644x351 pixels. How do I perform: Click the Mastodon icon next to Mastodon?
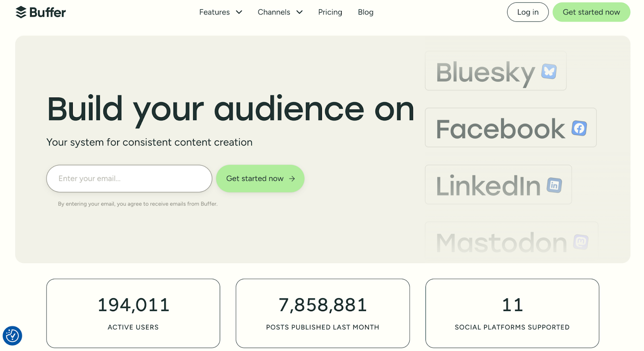click(x=581, y=242)
